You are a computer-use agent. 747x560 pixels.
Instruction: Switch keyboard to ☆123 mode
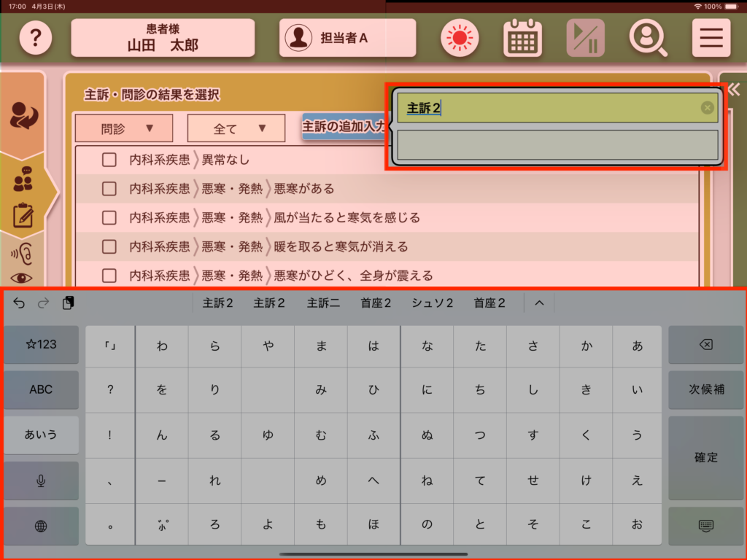[41, 344]
